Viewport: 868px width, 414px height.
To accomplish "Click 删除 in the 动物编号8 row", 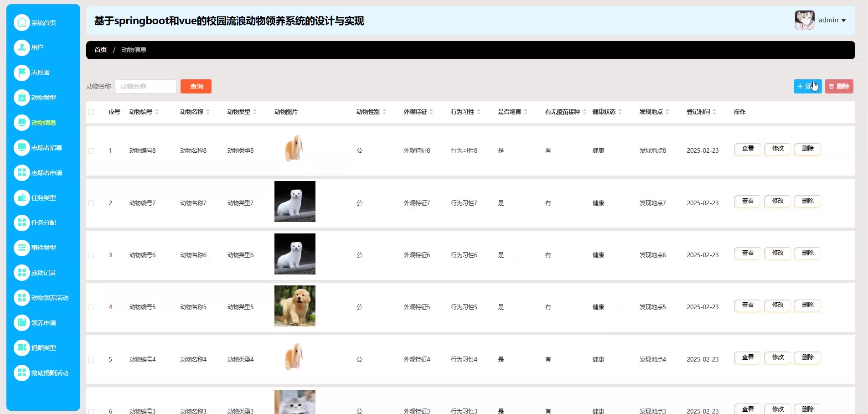I will [808, 149].
